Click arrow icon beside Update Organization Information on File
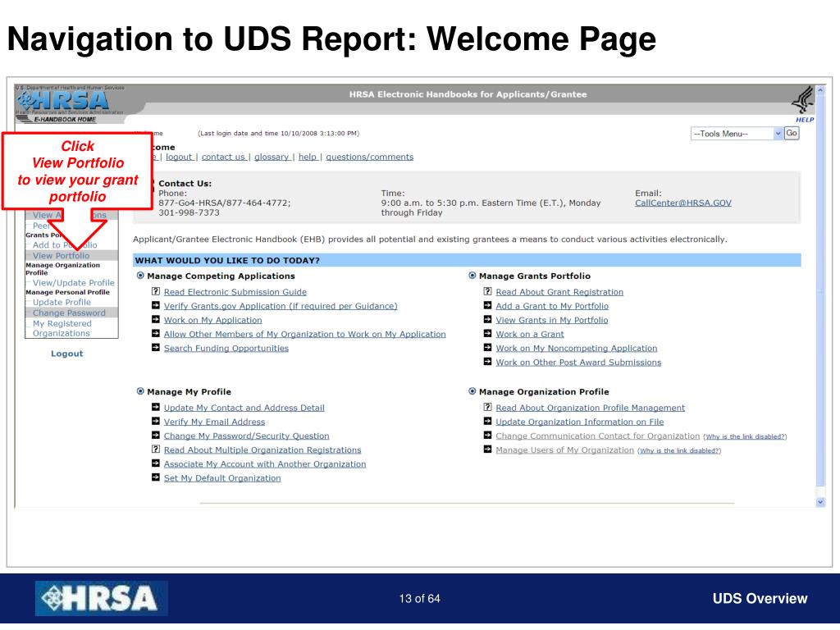 [487, 421]
